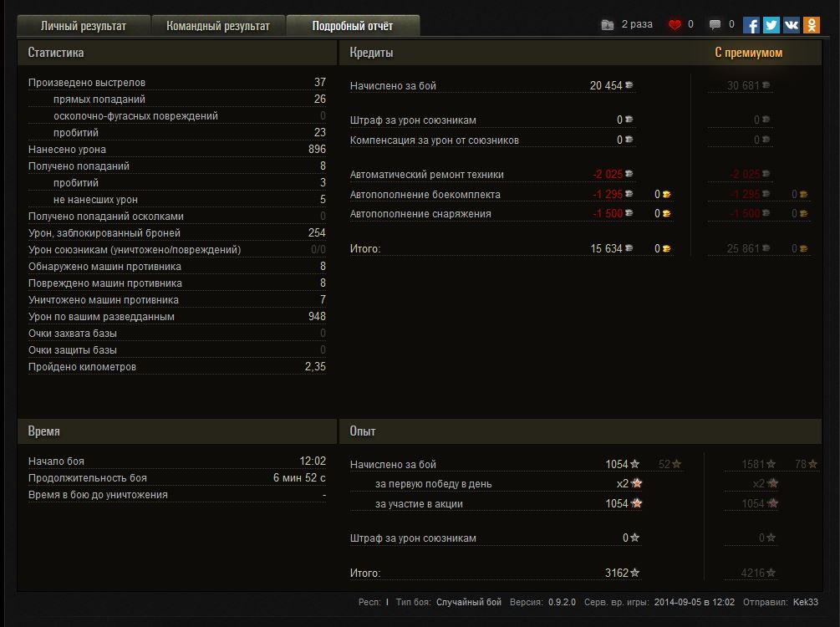Open the uploader profile Kek33
Viewport: 840px width, 627px height.
pos(806,602)
